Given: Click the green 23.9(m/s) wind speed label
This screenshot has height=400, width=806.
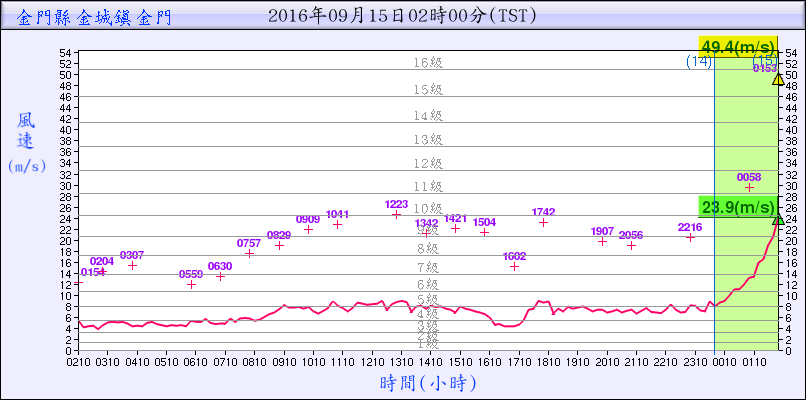Looking at the screenshot, I should coord(739,208).
